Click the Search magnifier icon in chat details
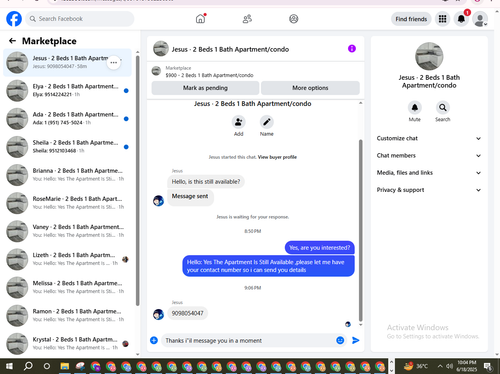This screenshot has width=500, height=374. tap(443, 108)
